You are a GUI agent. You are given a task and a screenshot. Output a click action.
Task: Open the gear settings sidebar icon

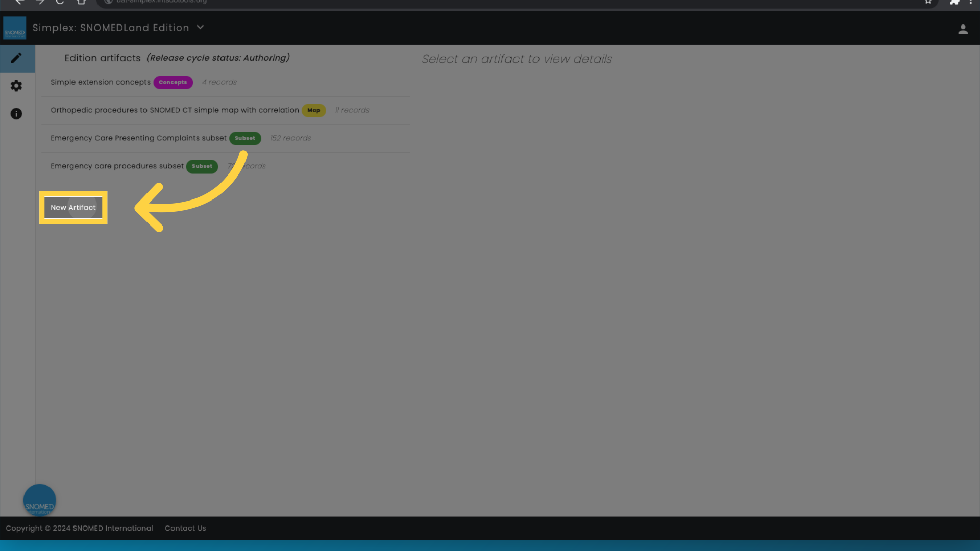click(x=16, y=86)
